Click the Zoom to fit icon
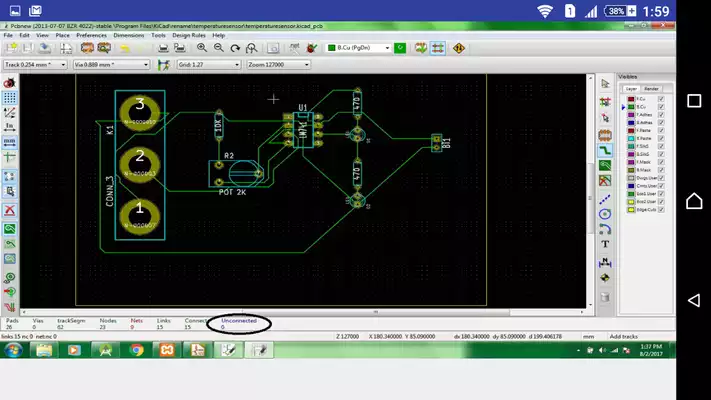The image size is (711, 400). 251,48
